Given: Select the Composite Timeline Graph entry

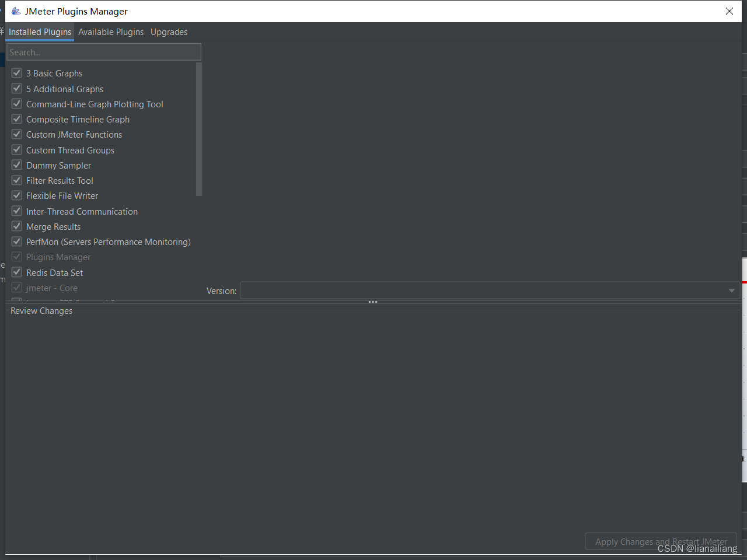Looking at the screenshot, I should (x=78, y=120).
